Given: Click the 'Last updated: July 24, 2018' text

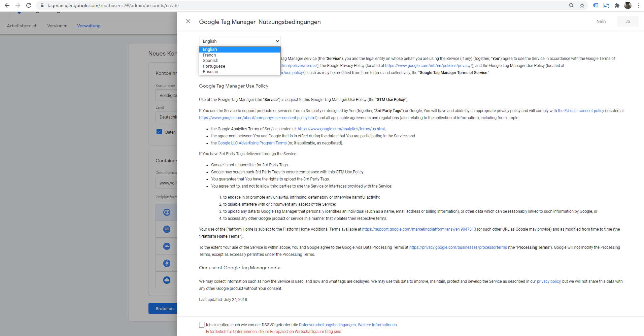Looking at the screenshot, I should 223,300.
